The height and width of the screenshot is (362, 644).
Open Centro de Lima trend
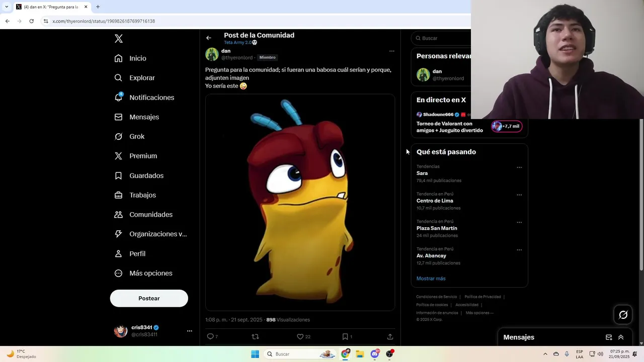click(435, 201)
